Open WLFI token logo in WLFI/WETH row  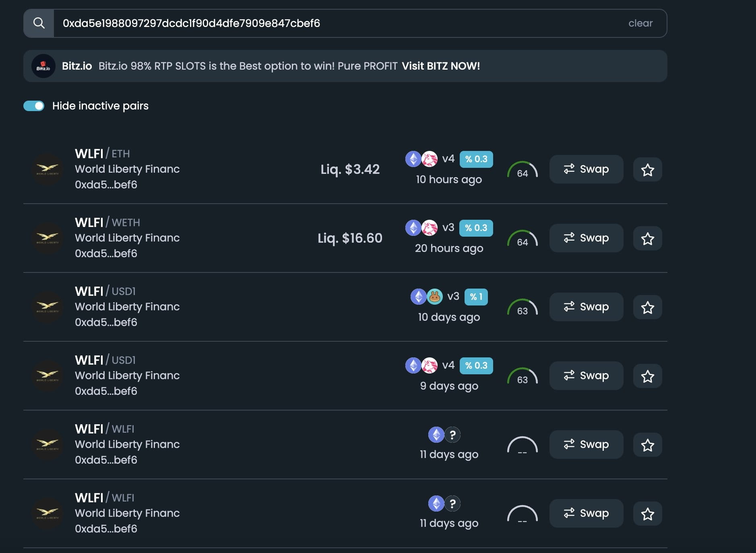[48, 238]
